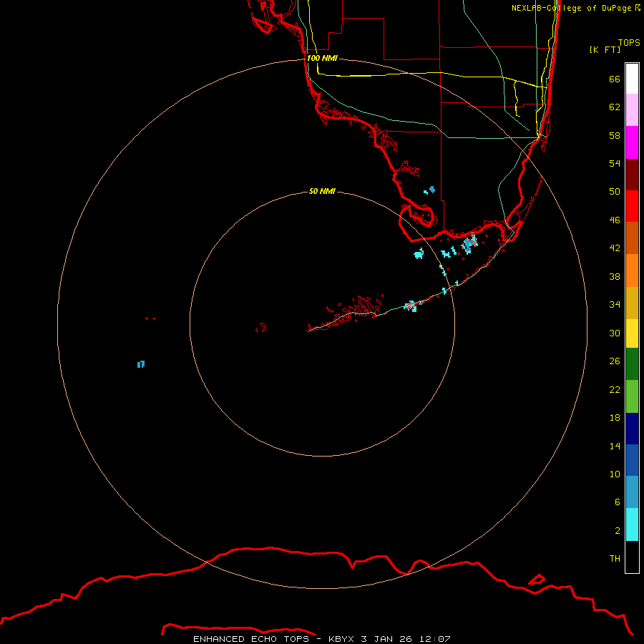Click the medium blue legend swatch
This screenshot has height=644, width=644.
pos(632,460)
